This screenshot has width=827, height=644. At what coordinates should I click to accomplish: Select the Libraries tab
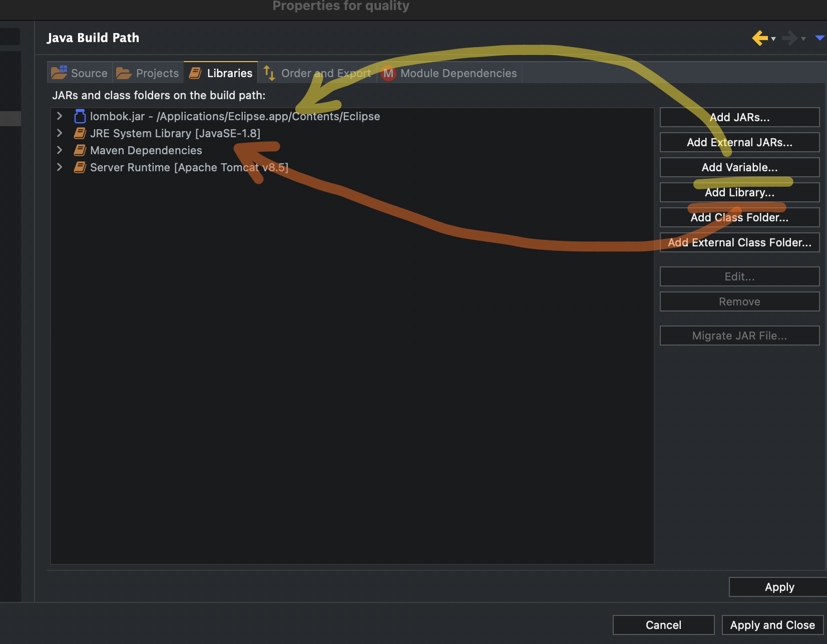point(221,73)
